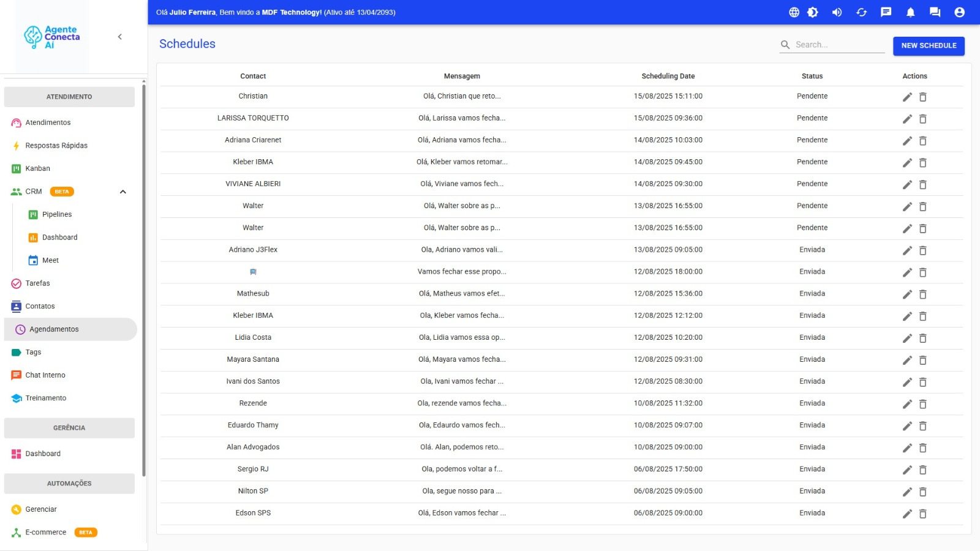Select Agendamentos menu item
Viewport: 980px width, 551px height.
click(x=70, y=329)
